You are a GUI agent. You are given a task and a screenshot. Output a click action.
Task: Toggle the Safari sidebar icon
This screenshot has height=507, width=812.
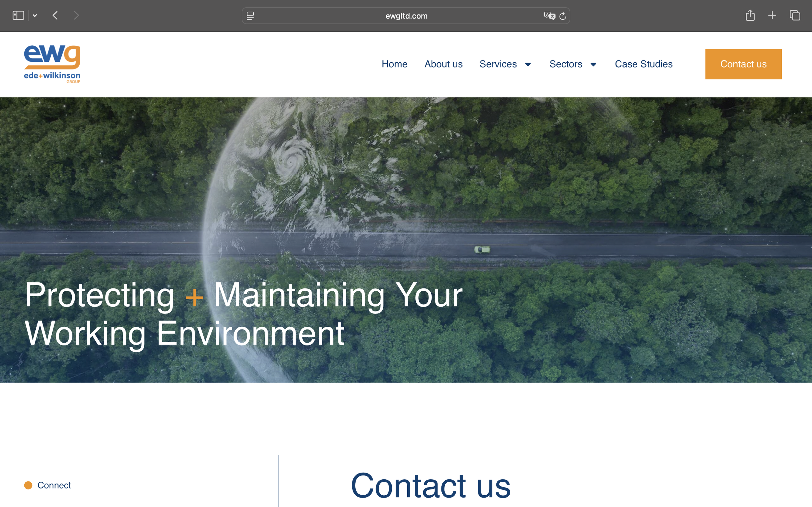(18, 15)
